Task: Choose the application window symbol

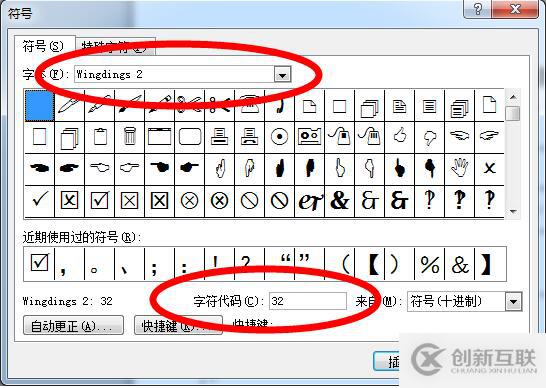Action: pos(159,137)
